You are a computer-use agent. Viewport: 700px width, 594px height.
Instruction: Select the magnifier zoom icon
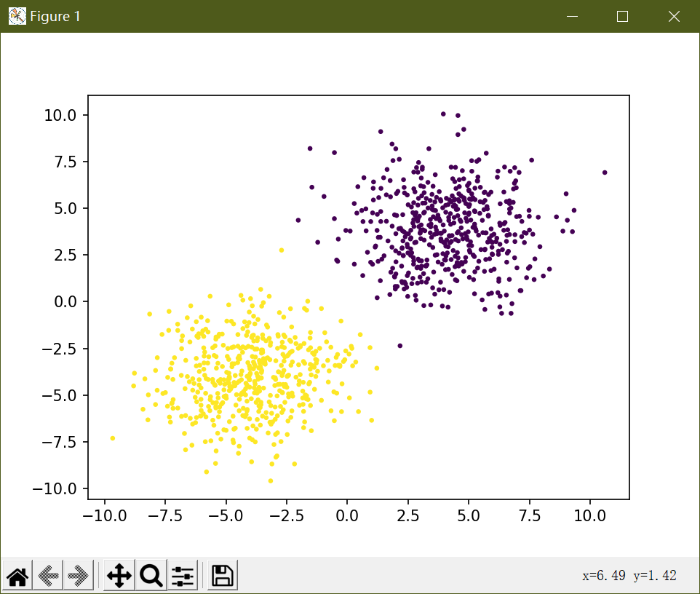tap(149, 575)
